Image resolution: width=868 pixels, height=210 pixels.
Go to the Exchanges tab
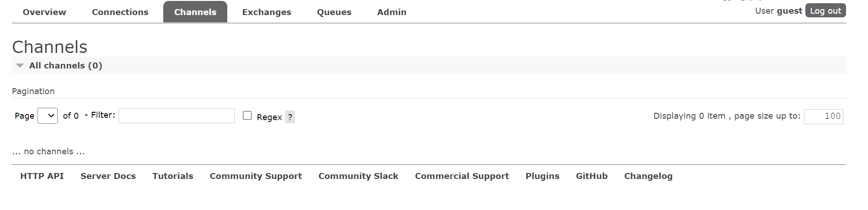click(267, 12)
